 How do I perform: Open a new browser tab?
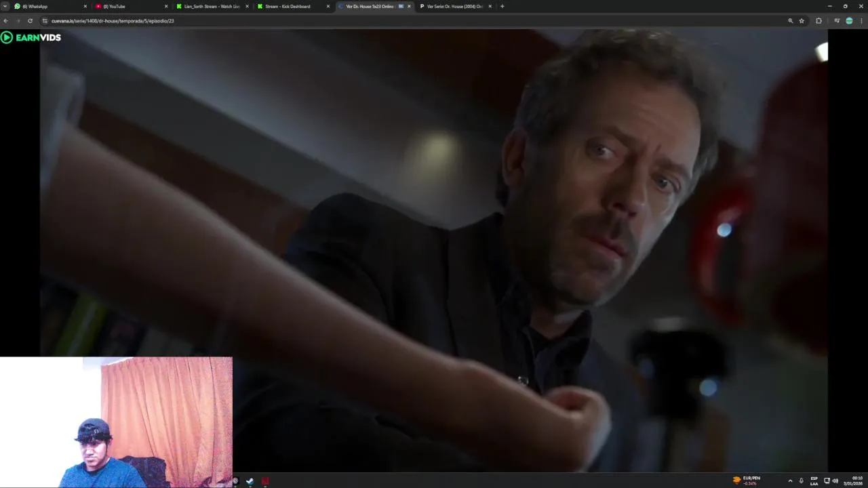click(x=502, y=6)
